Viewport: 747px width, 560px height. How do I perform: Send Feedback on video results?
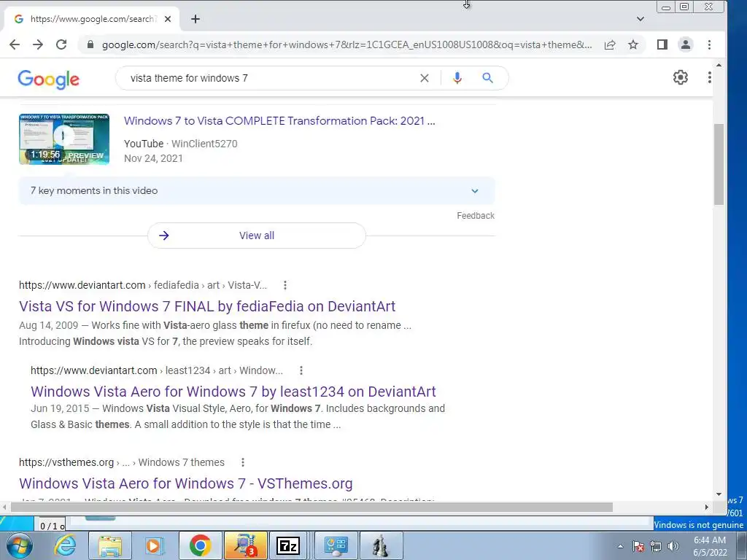(476, 216)
